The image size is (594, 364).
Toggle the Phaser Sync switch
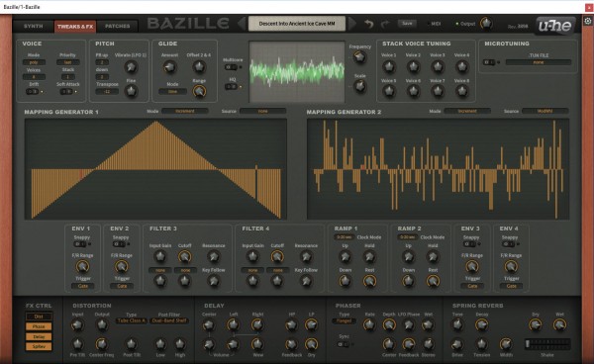343,344
